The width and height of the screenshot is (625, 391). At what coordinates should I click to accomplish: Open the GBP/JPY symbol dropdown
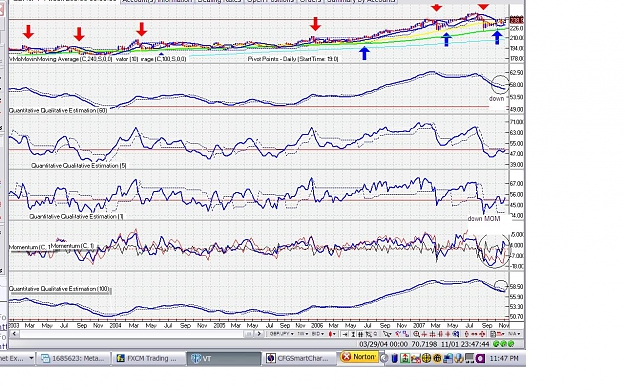tap(282, 334)
